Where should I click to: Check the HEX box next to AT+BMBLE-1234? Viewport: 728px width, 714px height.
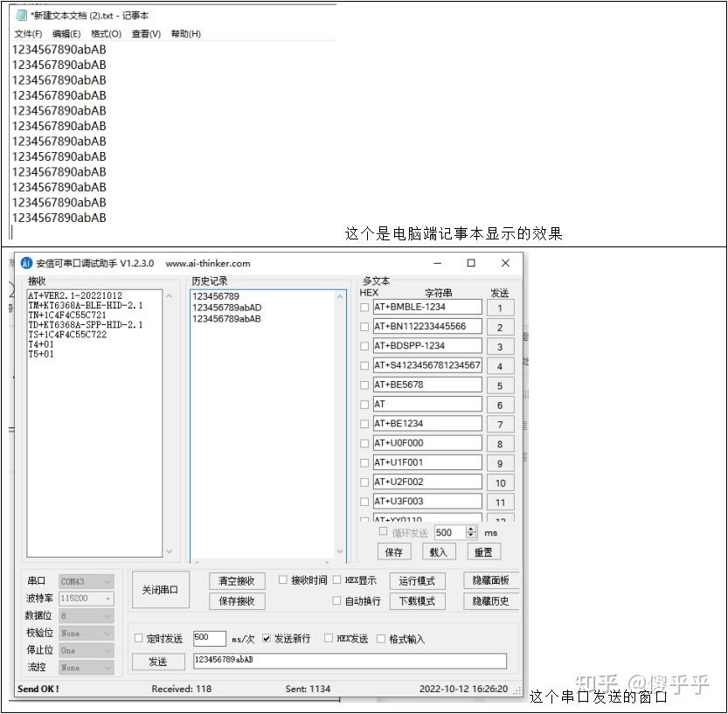click(x=364, y=308)
